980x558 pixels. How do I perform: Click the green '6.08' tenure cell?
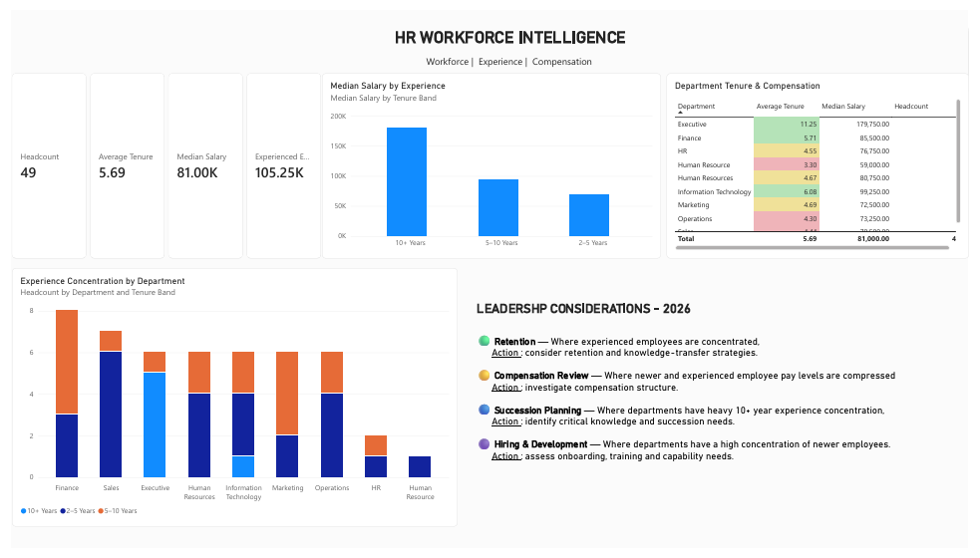pos(787,192)
